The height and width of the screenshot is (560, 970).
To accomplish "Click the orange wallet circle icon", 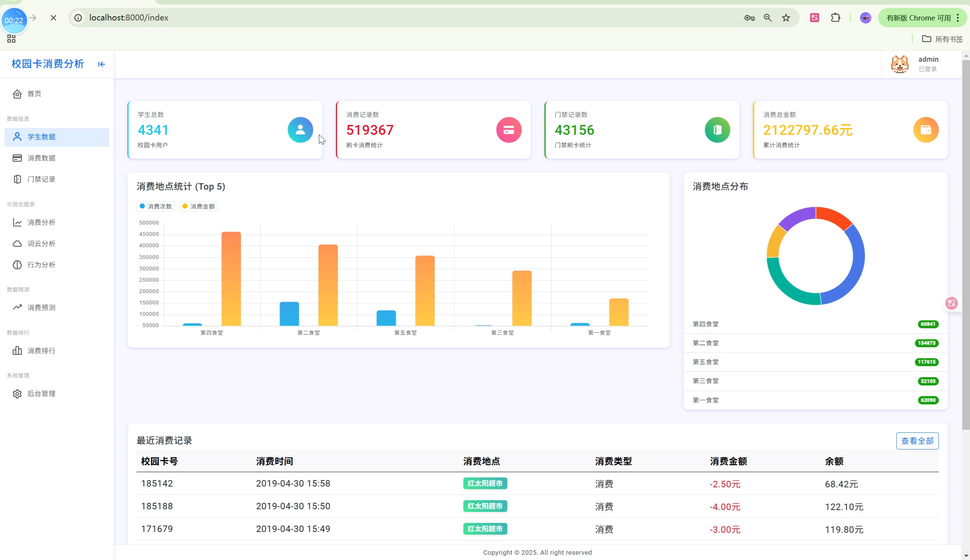I will coord(925,130).
